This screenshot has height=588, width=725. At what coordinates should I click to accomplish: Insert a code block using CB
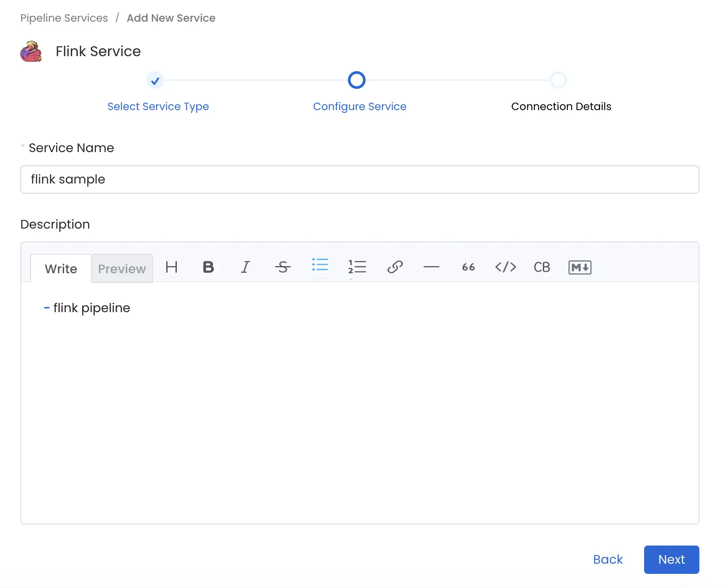[542, 267]
